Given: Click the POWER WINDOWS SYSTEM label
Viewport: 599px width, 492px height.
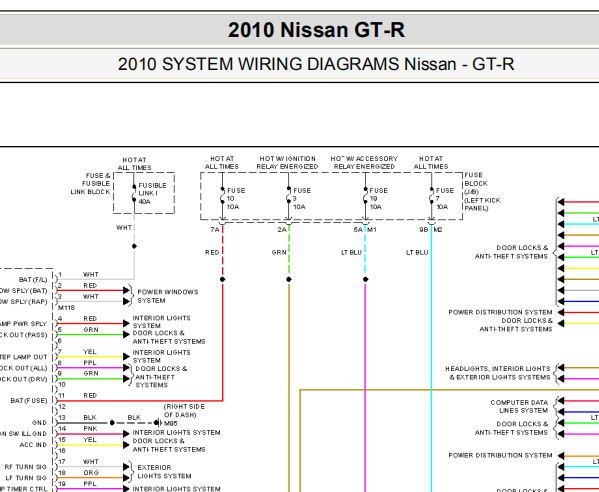Looking at the screenshot, I should 168,296.
